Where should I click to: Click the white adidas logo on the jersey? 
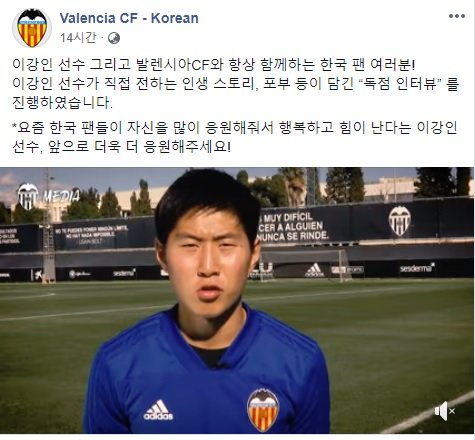pos(158,410)
